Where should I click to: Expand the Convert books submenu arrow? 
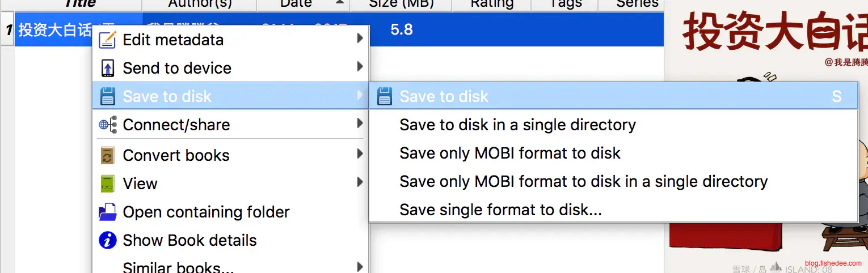[360, 154]
